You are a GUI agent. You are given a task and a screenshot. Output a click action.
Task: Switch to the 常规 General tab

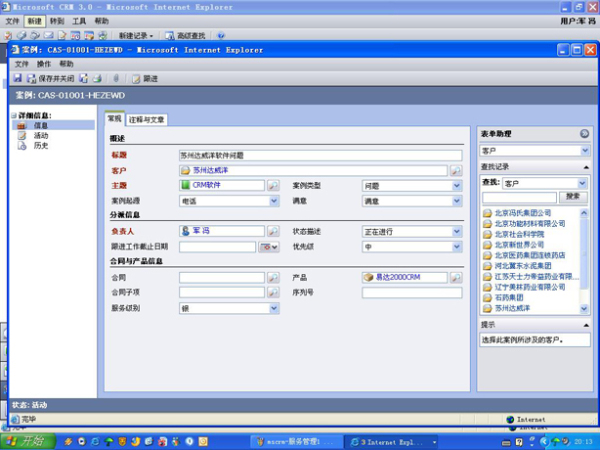tap(114, 119)
